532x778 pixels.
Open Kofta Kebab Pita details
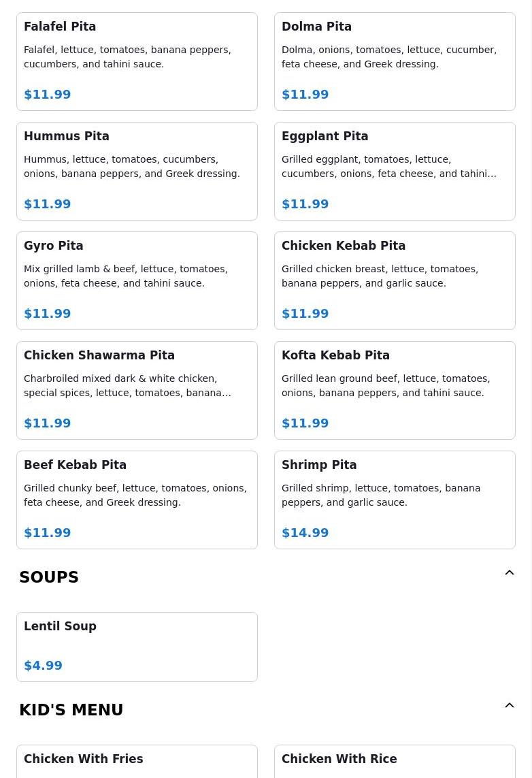(395, 390)
